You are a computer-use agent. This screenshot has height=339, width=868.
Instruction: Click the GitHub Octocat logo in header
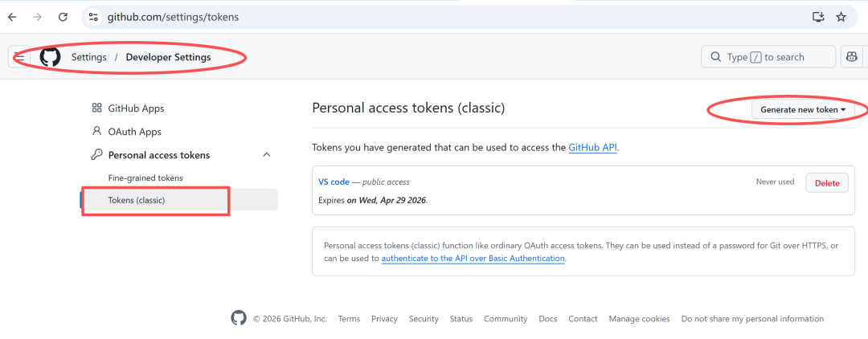pyautogui.click(x=51, y=57)
